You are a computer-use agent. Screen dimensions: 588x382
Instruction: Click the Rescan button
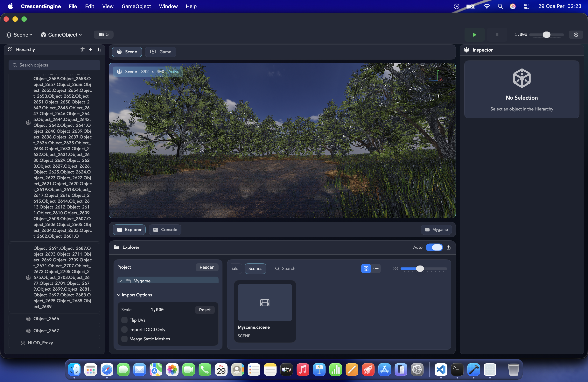(x=207, y=267)
